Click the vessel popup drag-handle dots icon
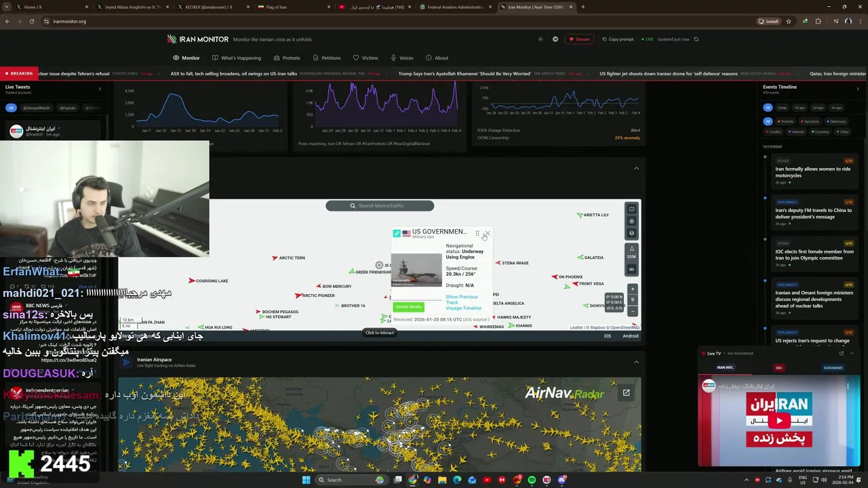Screen dimensions: 868x488 (477, 233)
